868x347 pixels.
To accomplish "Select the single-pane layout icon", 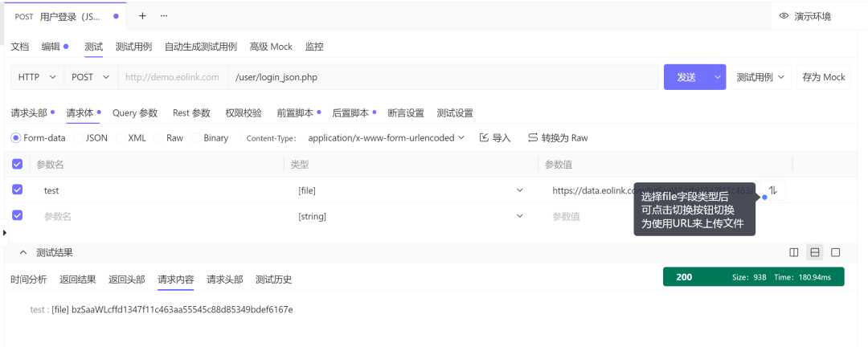I will [x=836, y=252].
